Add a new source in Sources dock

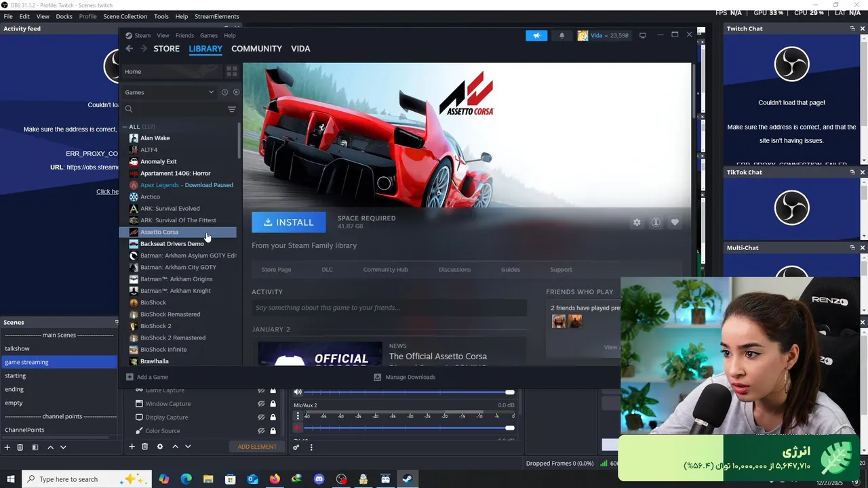(132, 447)
